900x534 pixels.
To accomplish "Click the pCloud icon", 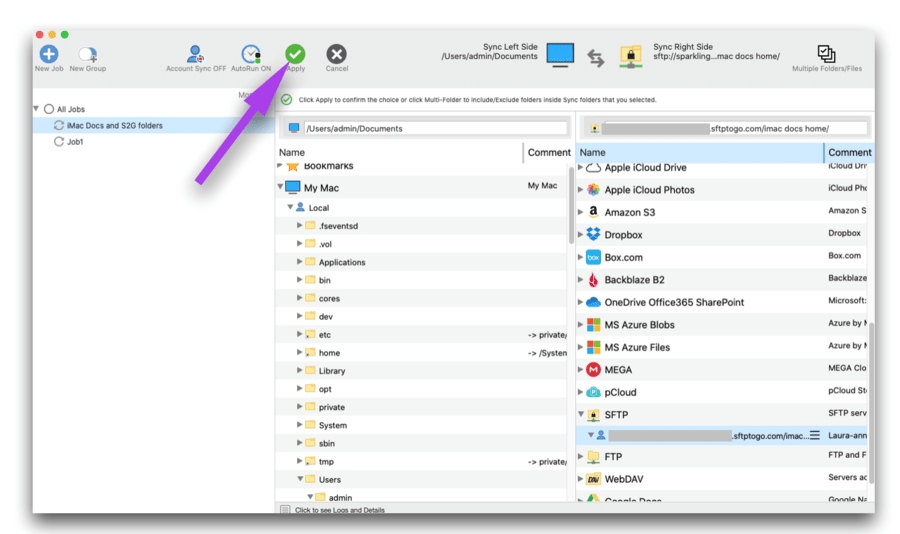I will 593,392.
